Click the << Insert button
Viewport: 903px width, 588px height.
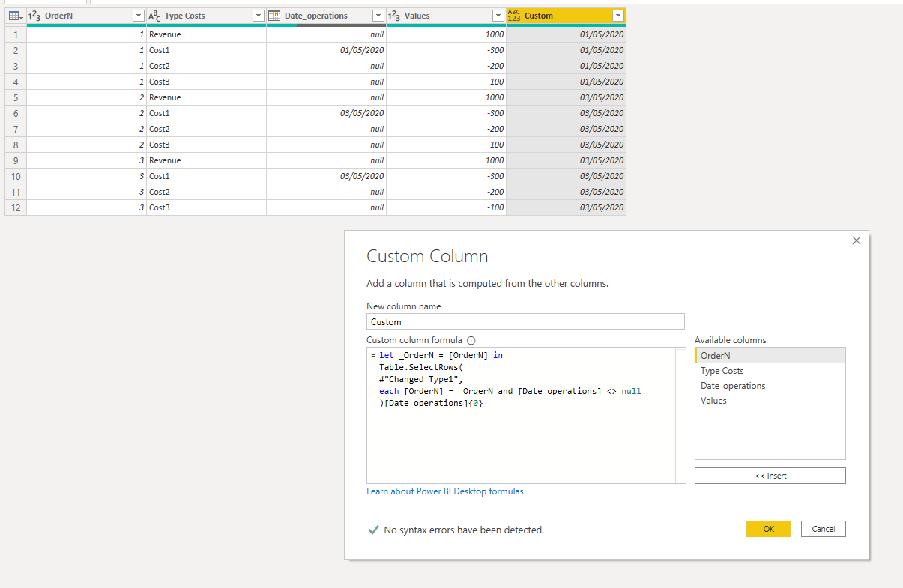coord(770,476)
